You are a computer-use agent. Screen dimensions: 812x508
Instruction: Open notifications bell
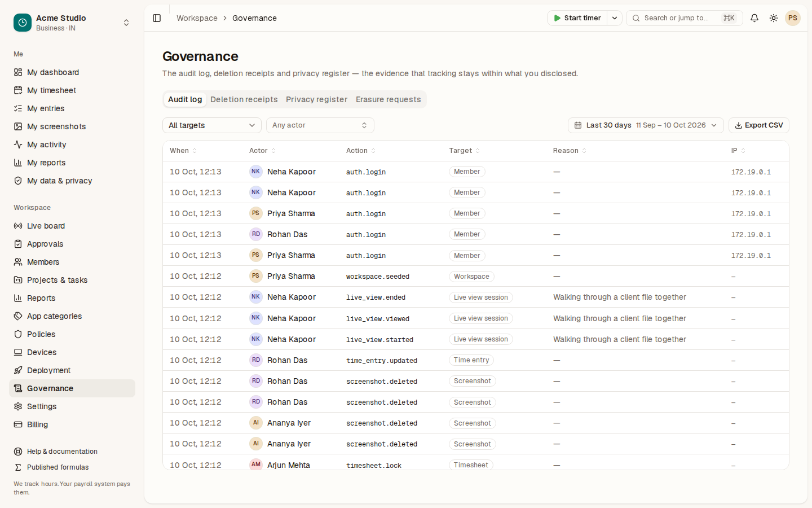click(754, 18)
